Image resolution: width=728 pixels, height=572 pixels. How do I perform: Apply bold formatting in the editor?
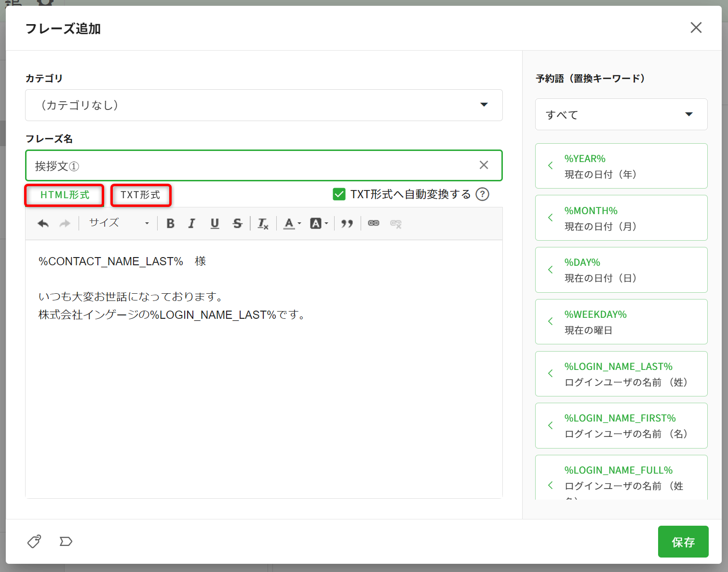point(170,223)
